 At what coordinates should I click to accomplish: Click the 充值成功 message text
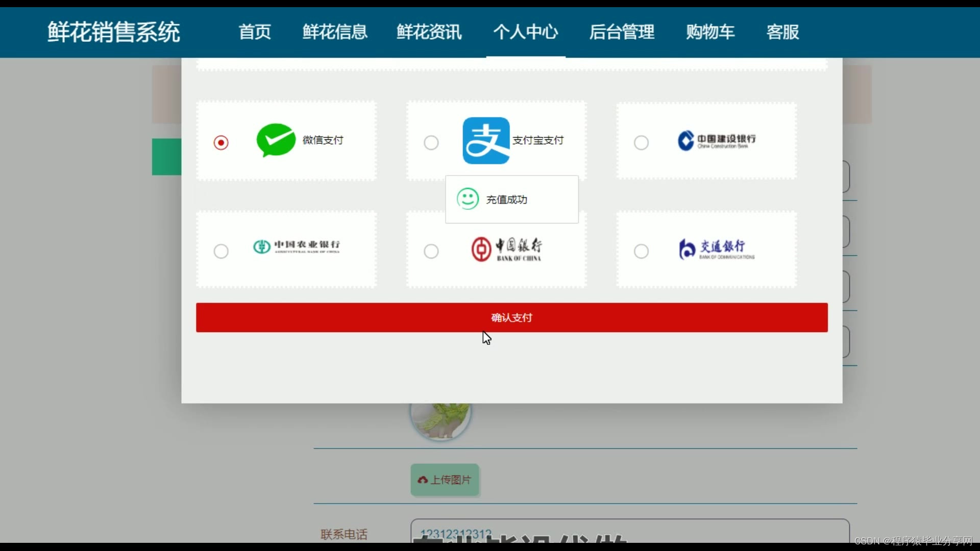(507, 199)
